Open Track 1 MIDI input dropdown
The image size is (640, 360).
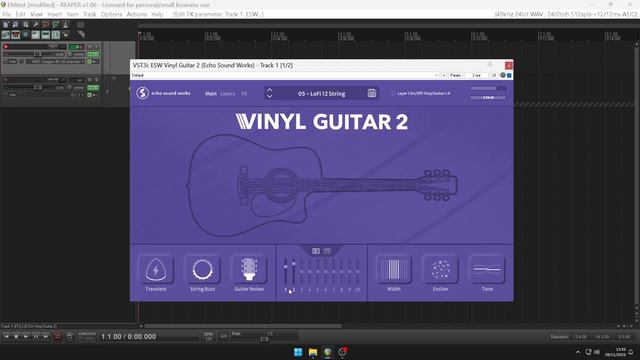coord(56,61)
